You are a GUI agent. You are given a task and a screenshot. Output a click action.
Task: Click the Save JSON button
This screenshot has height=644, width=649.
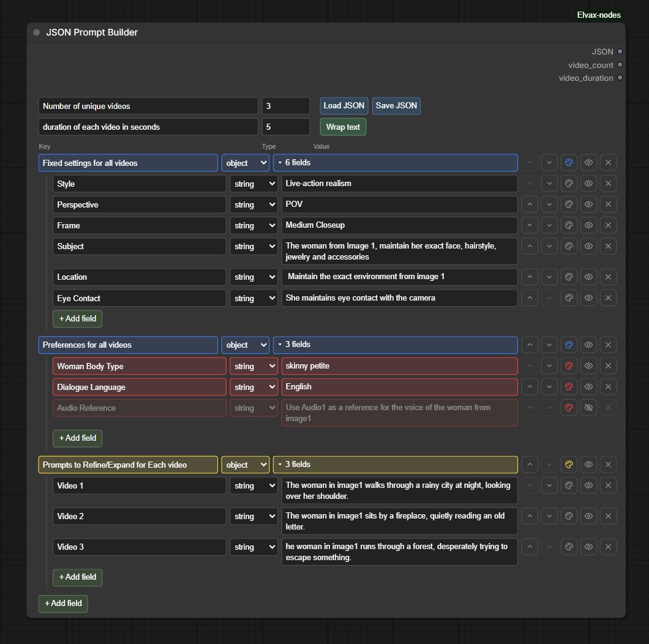coord(396,105)
